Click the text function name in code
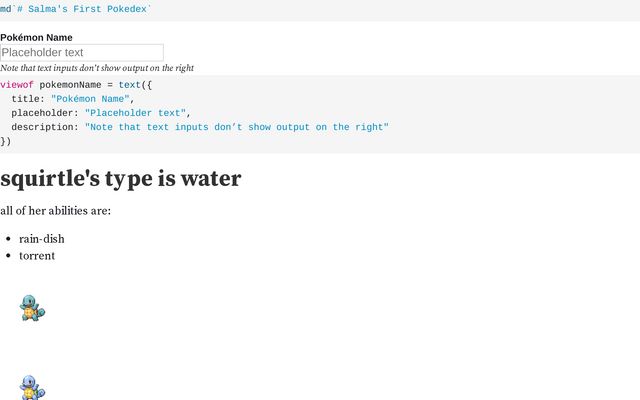The height and width of the screenshot is (400, 640). [x=130, y=85]
